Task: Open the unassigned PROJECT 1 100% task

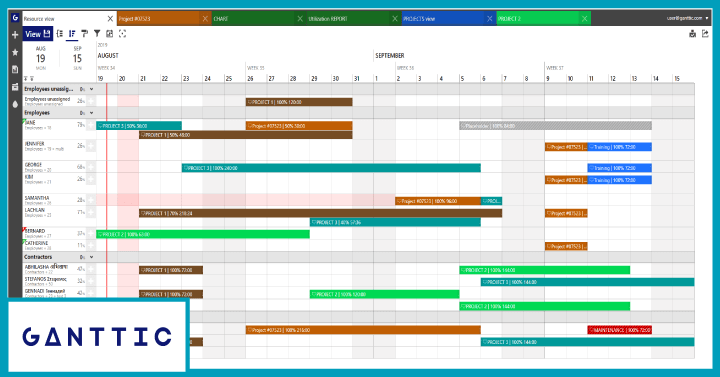Action: pyautogui.click(x=299, y=102)
